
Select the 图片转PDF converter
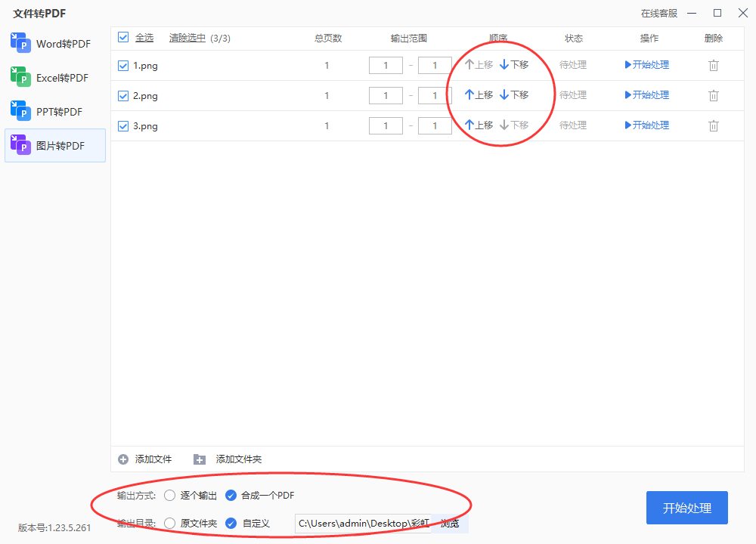coord(55,146)
